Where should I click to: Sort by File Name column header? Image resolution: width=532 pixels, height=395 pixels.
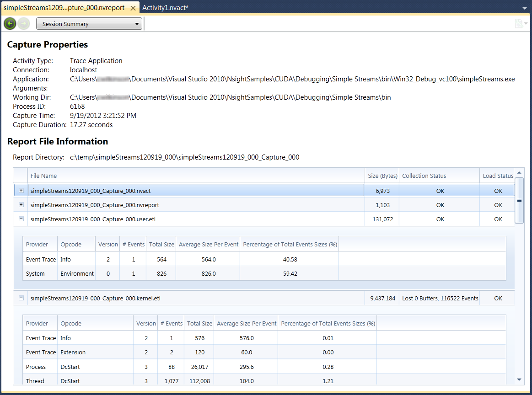tap(43, 176)
